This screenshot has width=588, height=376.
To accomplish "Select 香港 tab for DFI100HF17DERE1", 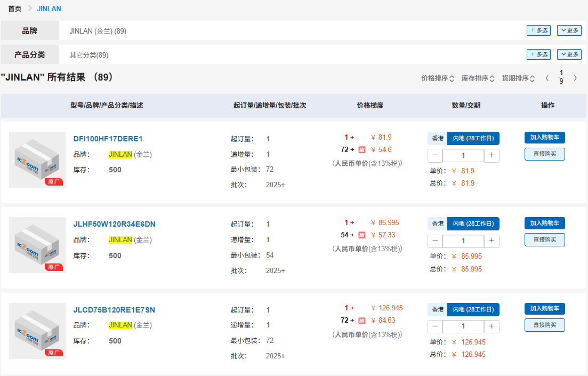I will click(437, 139).
